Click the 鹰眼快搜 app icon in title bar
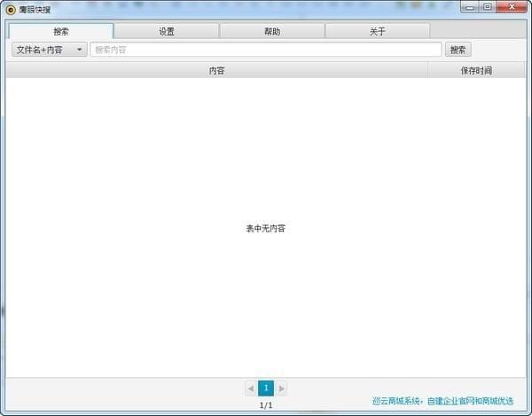Screen dimensions: 532x416 pyautogui.click(x=11, y=9)
